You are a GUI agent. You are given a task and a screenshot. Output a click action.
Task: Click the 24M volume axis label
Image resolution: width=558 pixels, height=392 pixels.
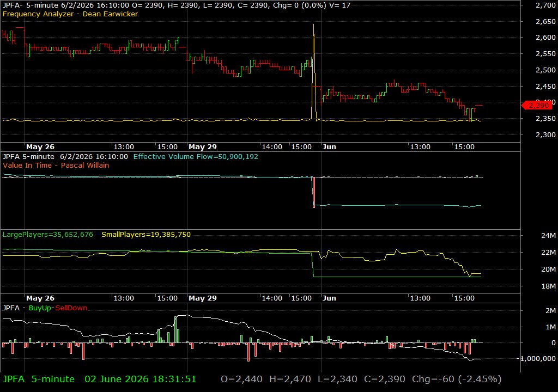[x=548, y=236]
